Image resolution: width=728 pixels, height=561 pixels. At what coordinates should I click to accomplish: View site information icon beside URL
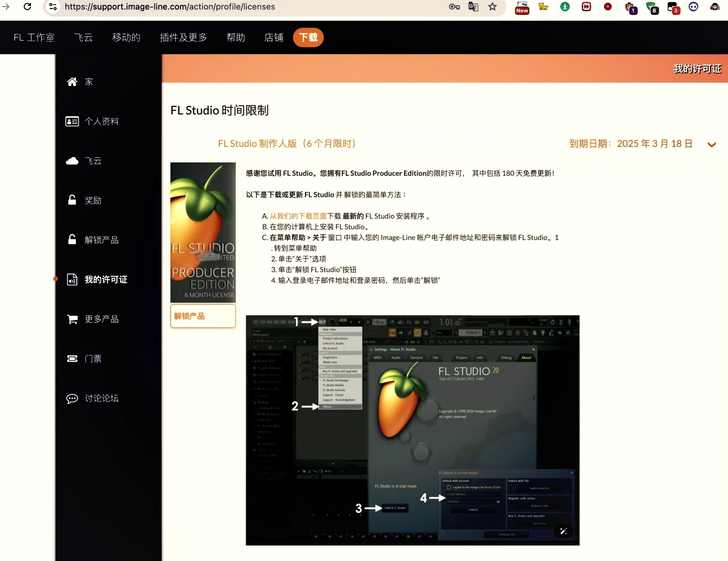[52, 6]
